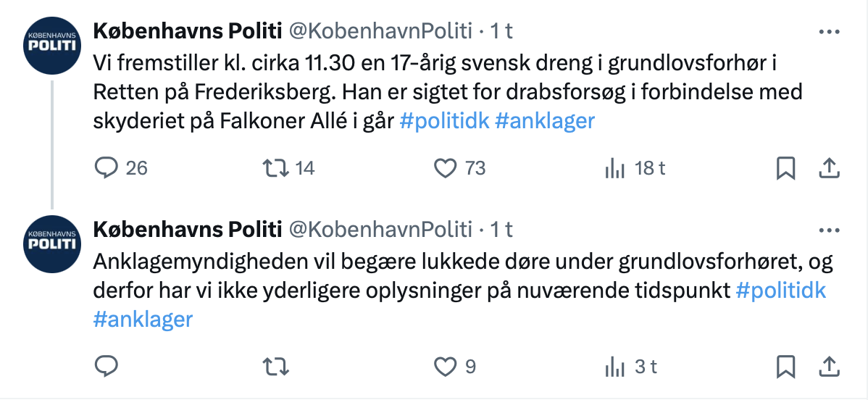Viewport: 868px width, 400px height.
Task: Share the second tweet via share icon
Action: click(830, 367)
